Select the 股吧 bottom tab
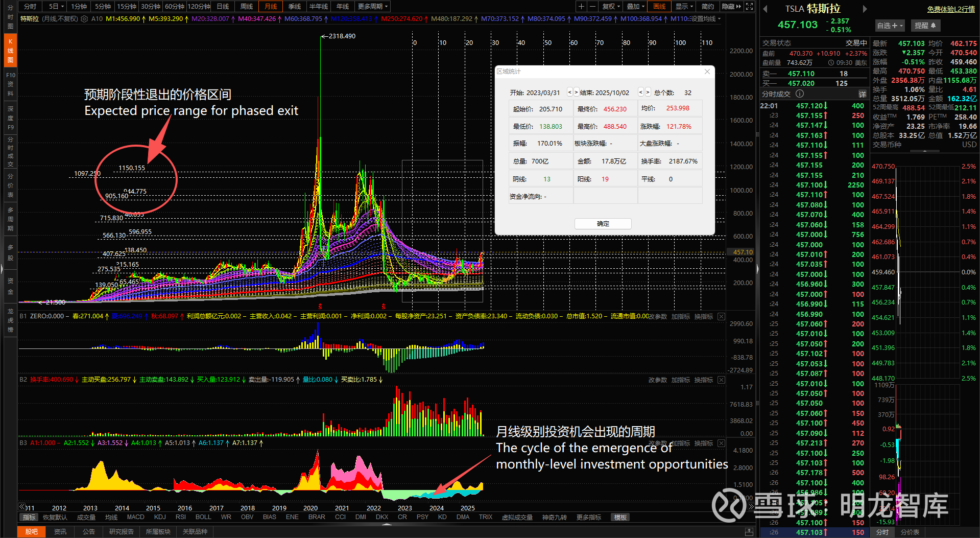The image size is (980, 538). coord(32,532)
